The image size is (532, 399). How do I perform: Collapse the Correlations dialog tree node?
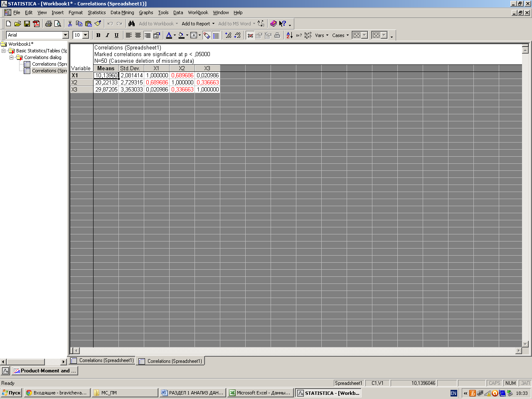[x=12, y=57]
